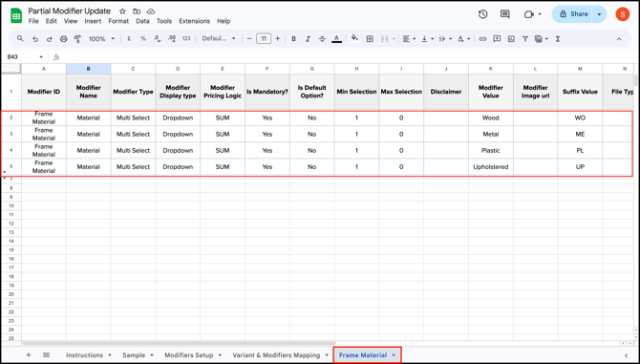Add a new sheet

pos(28,355)
